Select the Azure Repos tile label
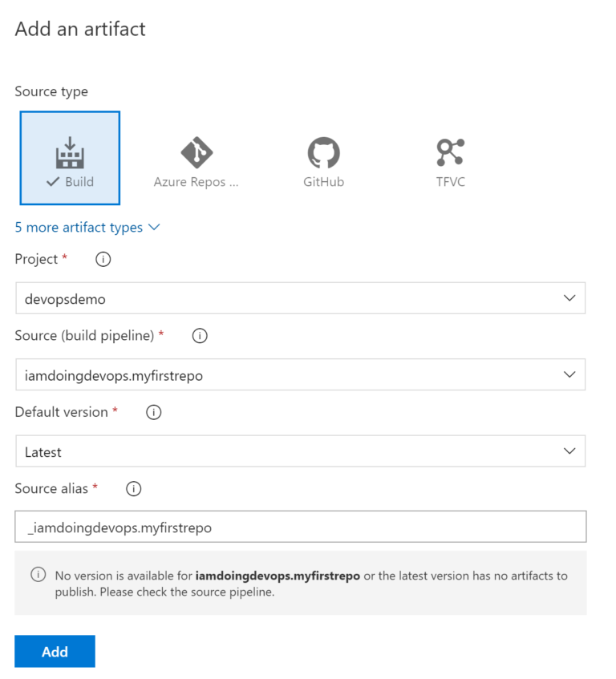616x679 pixels. [197, 181]
